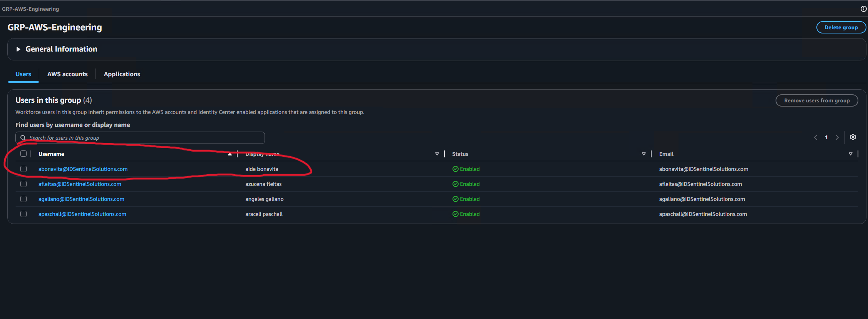Open table preferences gear icon
This screenshot has height=319, width=868.
[x=853, y=137]
